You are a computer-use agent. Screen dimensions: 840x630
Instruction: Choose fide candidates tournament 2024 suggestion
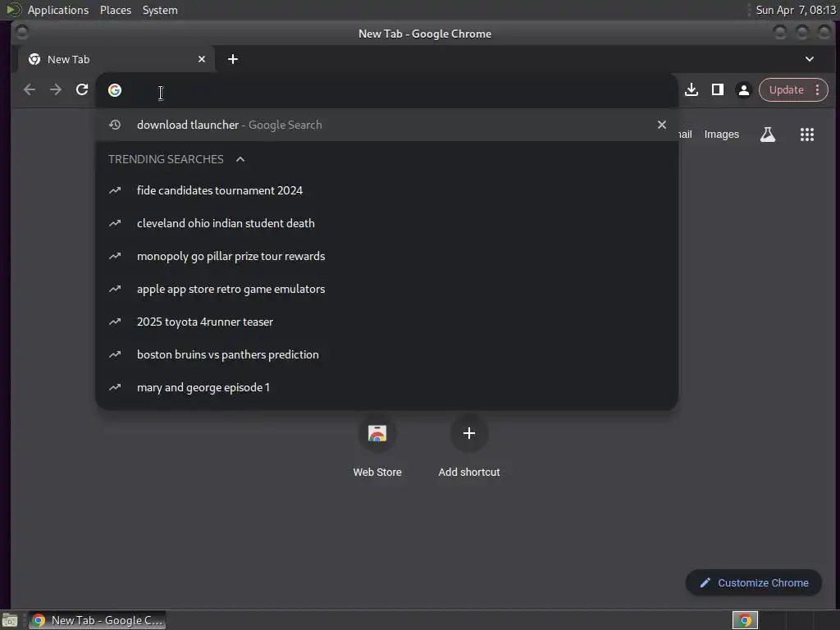pyautogui.click(x=387, y=190)
